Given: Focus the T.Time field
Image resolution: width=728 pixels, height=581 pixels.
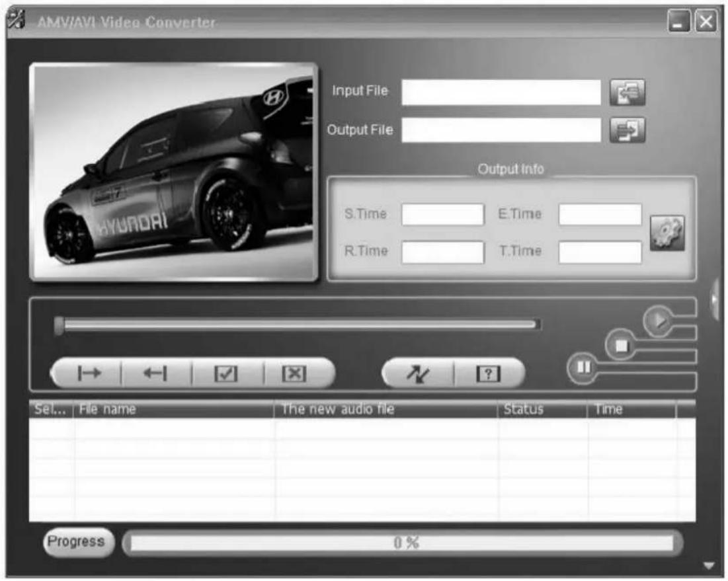Looking at the screenshot, I should click(600, 252).
